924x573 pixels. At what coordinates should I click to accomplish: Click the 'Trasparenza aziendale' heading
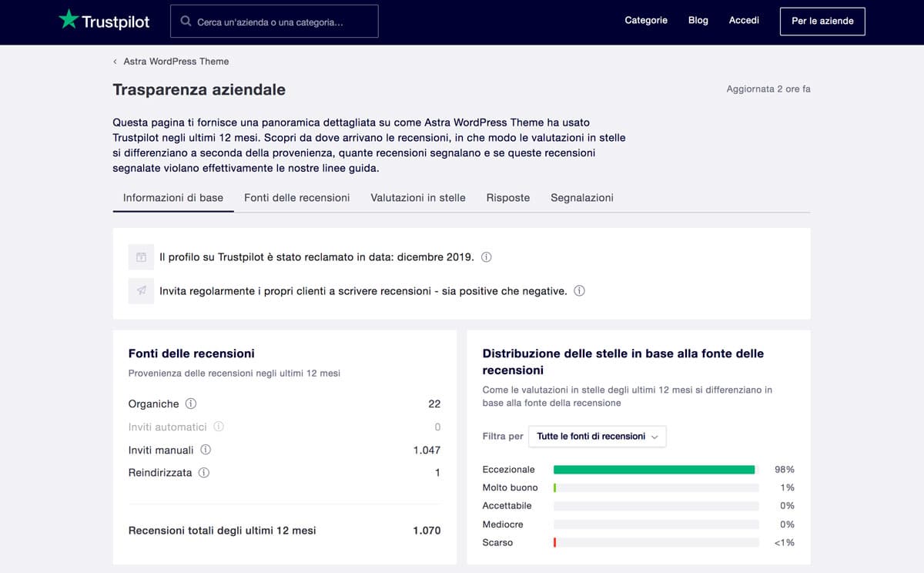click(199, 89)
